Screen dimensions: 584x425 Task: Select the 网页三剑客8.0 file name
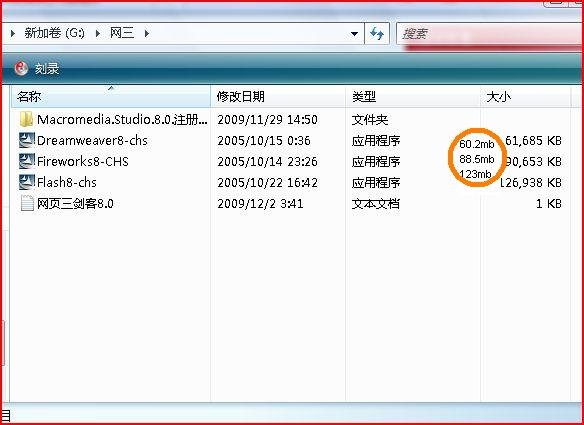point(75,203)
